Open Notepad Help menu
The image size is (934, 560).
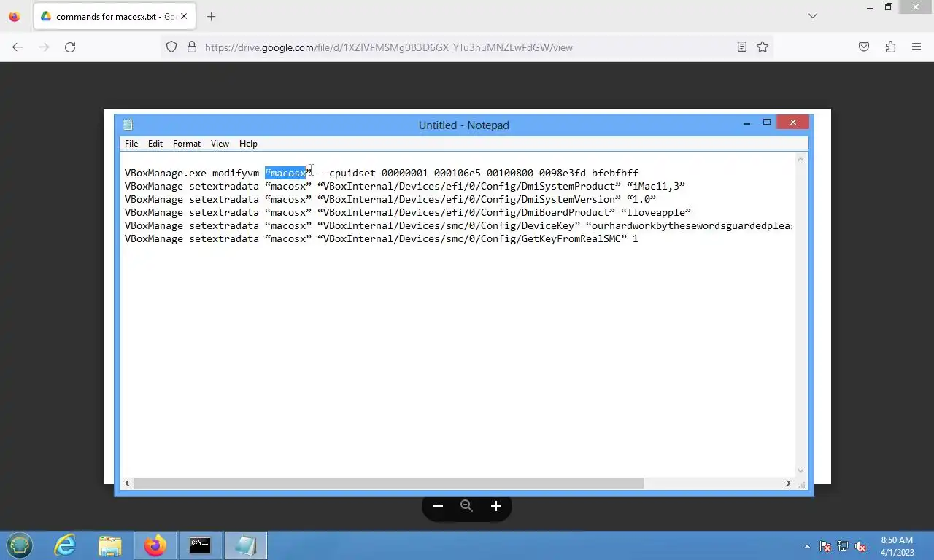tap(248, 144)
